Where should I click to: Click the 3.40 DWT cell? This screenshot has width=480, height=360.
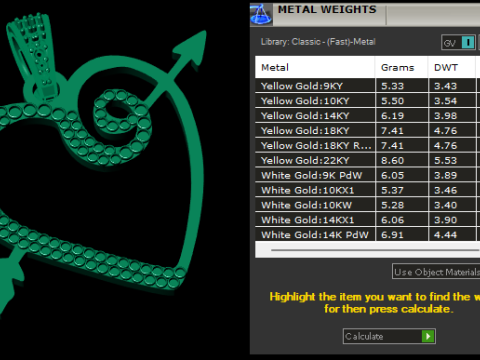coord(452,205)
